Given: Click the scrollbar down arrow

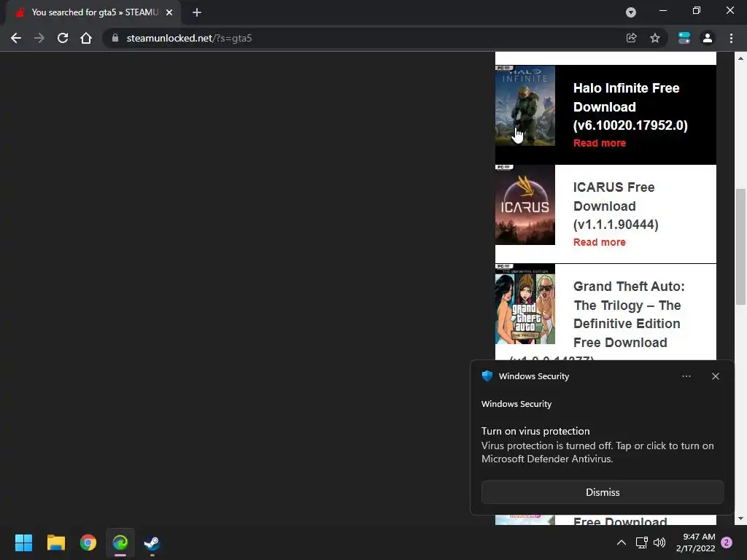Looking at the screenshot, I should (740, 518).
